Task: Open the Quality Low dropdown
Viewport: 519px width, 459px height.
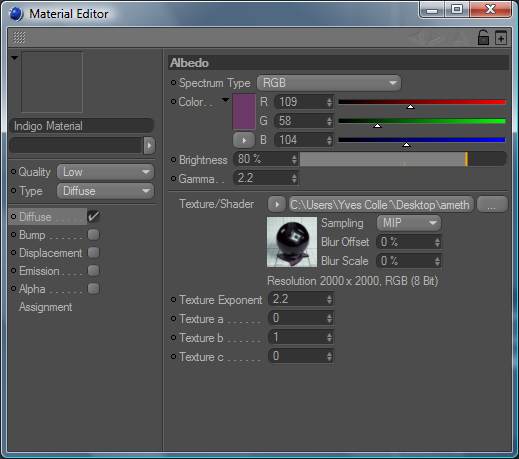Action: pyautogui.click(x=105, y=172)
